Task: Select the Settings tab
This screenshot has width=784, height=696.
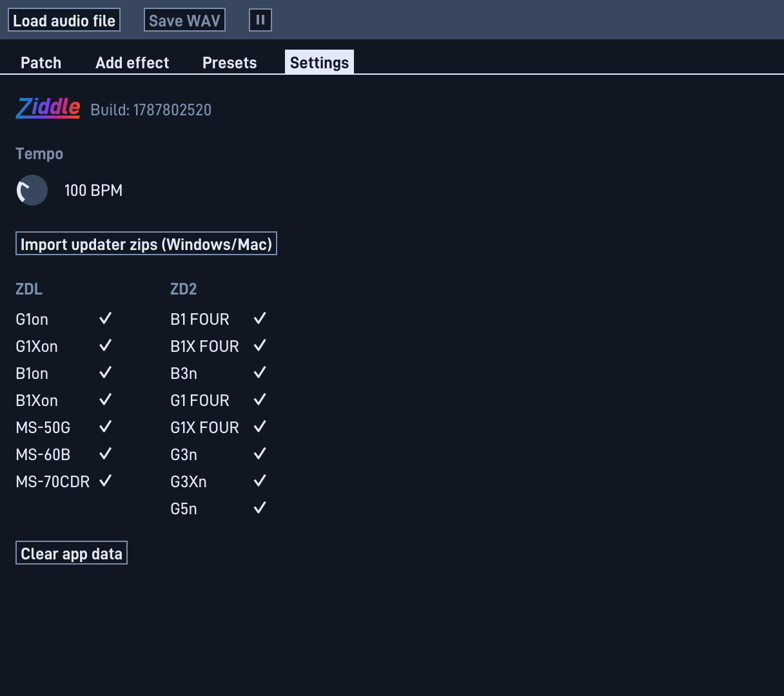Action: (x=319, y=63)
